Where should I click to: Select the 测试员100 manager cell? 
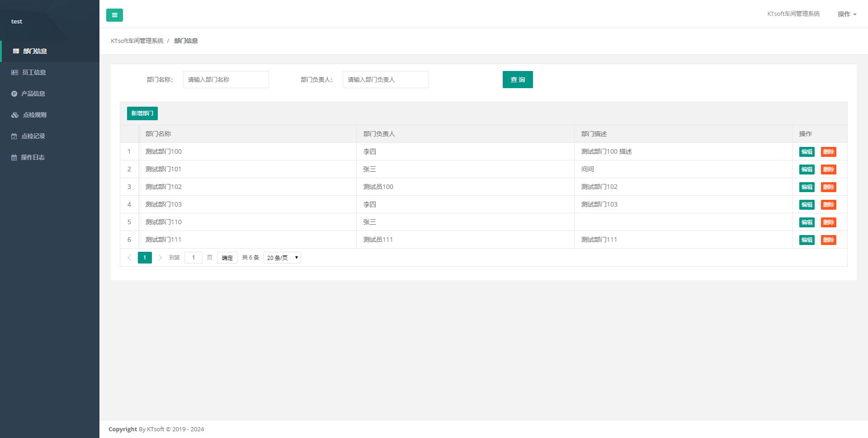point(465,187)
